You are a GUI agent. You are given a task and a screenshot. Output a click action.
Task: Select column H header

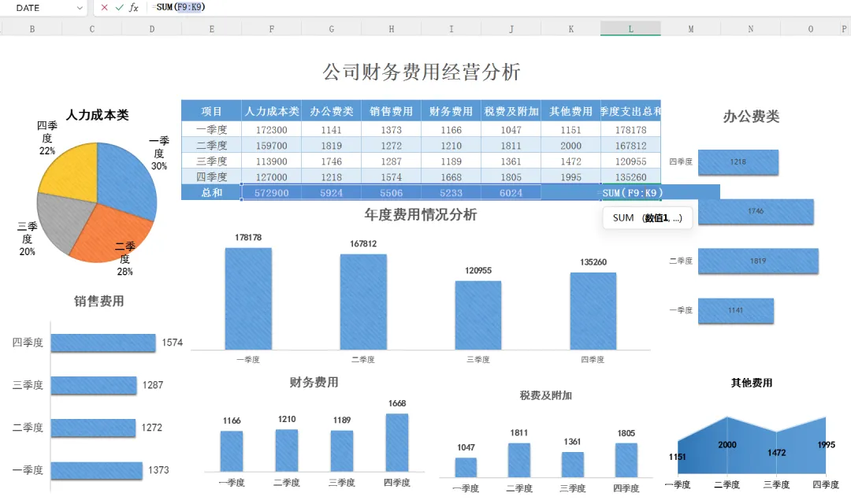[x=392, y=29]
